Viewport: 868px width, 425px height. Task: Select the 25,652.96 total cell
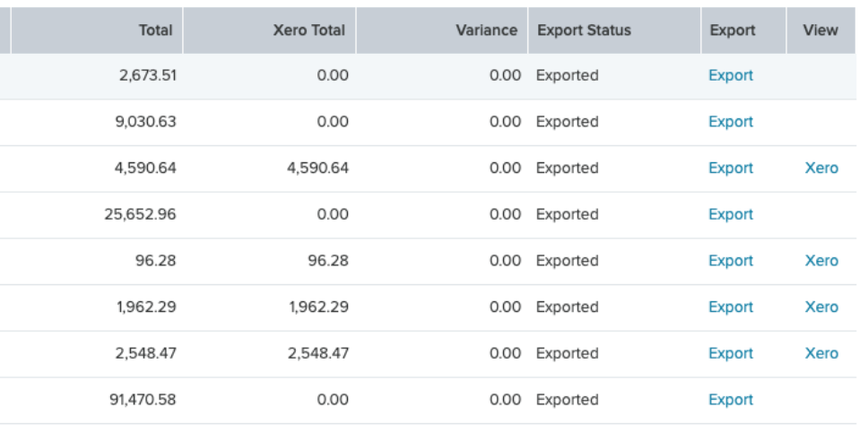140,214
